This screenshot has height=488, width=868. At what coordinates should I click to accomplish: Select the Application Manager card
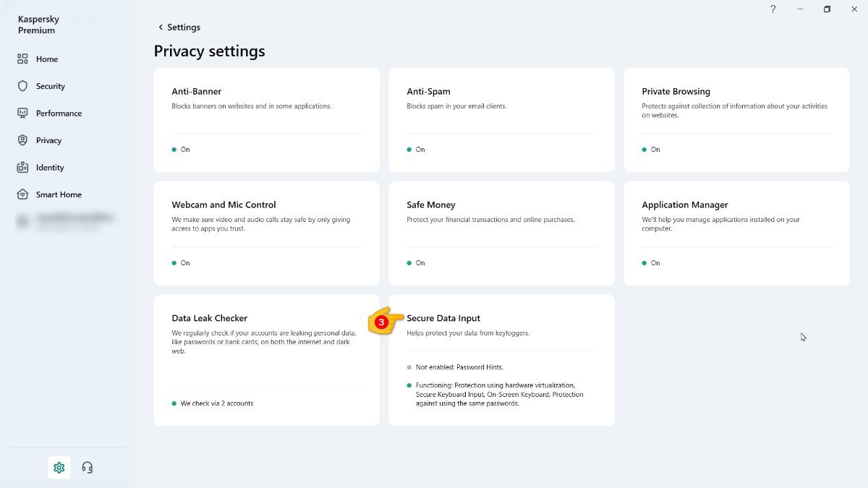[x=736, y=233]
